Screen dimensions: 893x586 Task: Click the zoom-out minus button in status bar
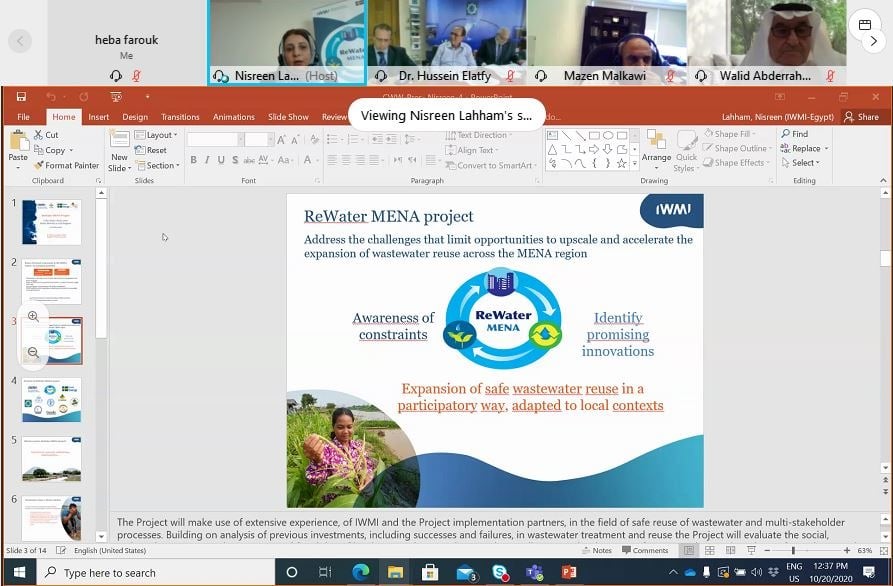[767, 551]
